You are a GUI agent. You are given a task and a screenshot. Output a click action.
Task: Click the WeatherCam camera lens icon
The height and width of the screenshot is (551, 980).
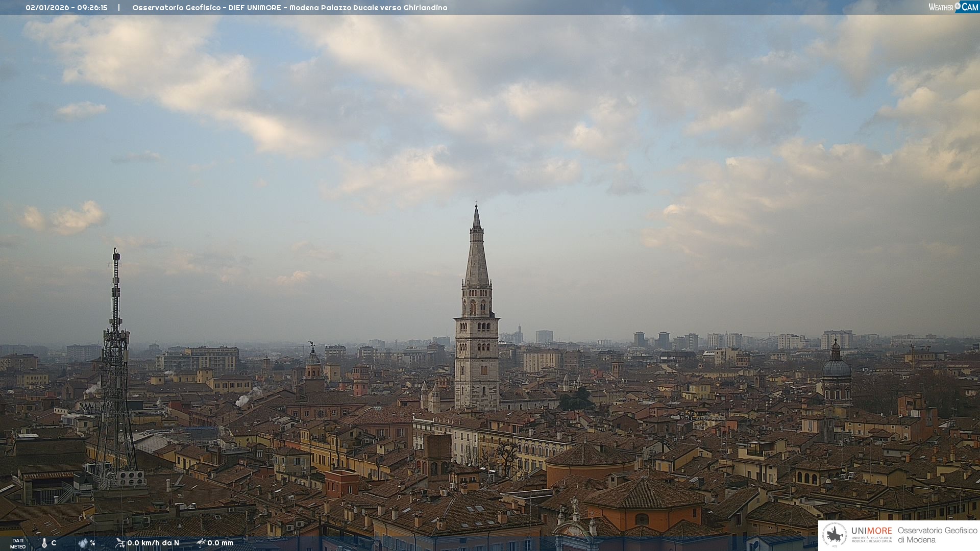pyautogui.click(x=958, y=6)
